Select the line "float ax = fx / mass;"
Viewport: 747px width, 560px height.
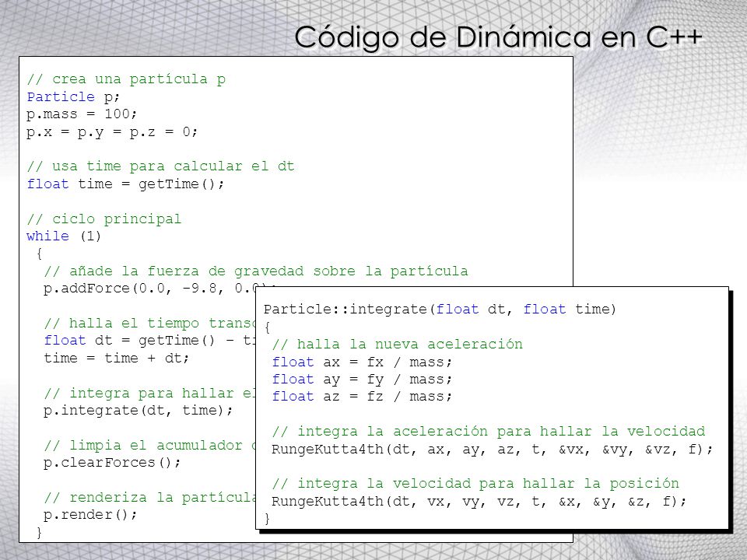[362, 362]
